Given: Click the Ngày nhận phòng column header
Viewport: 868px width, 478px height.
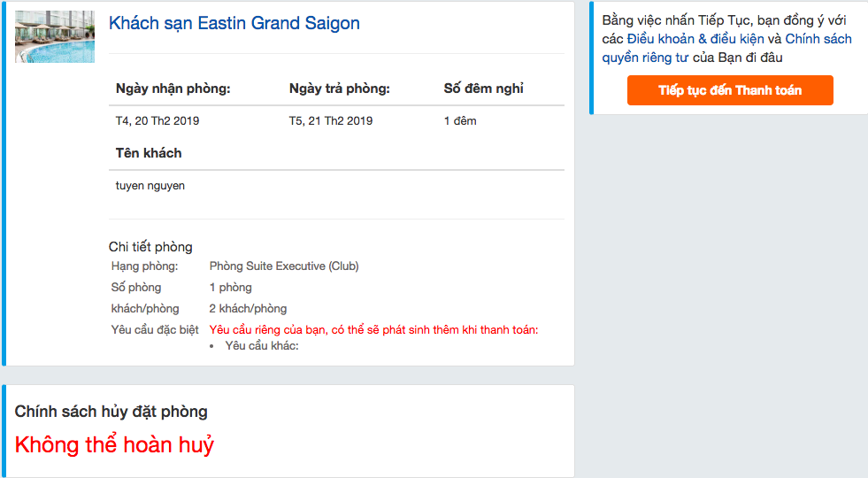Looking at the screenshot, I should pos(173,89).
